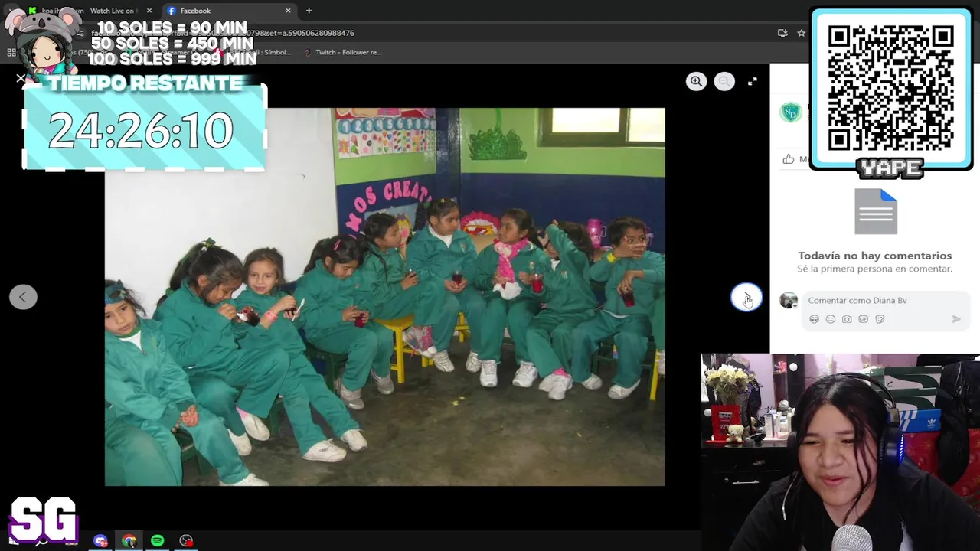980x551 pixels.
Task: Go to the previous photo
Action: tap(23, 297)
